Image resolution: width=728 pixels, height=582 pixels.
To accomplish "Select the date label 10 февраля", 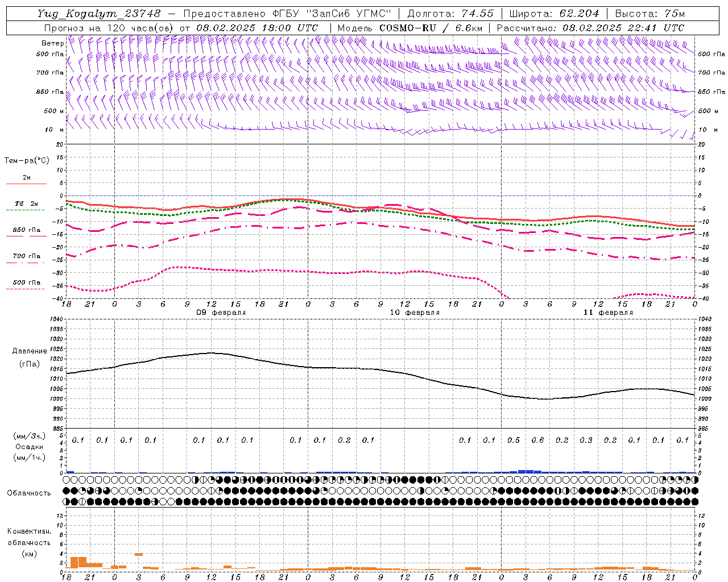I will pyautogui.click(x=415, y=313).
